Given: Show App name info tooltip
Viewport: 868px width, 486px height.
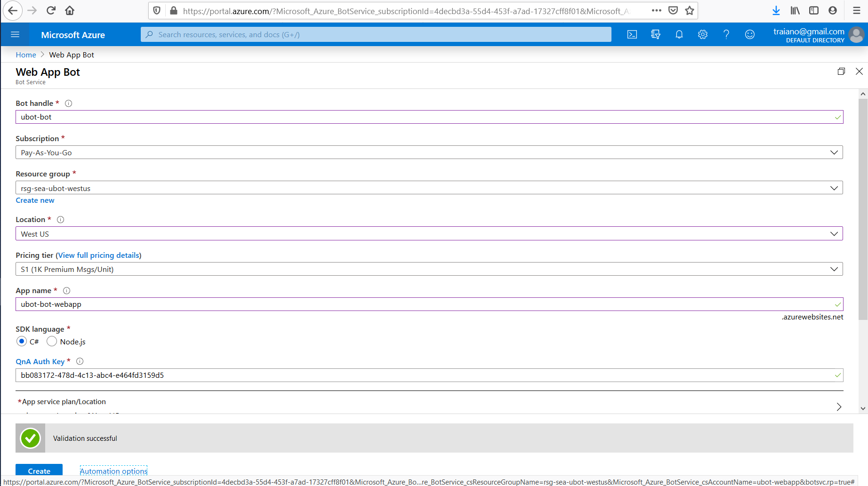Looking at the screenshot, I should coord(67,291).
